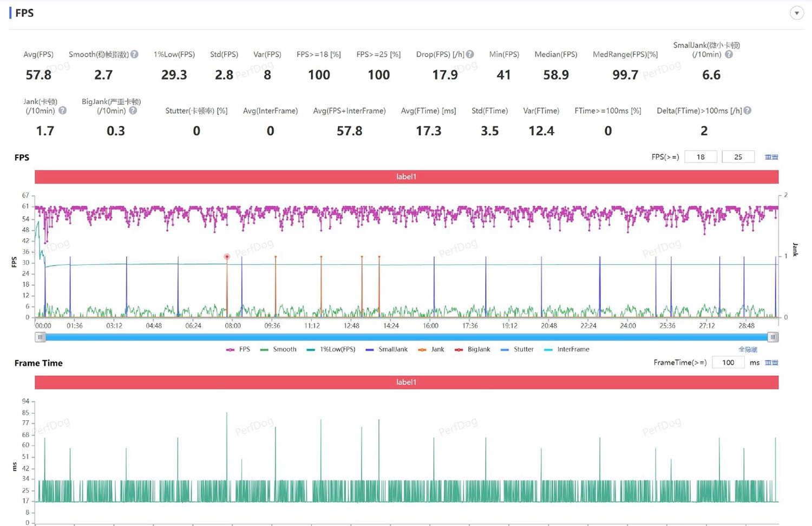Open help icon beside Drop(FPS) [/h]
Image resolution: width=812 pixels, height=526 pixels.
[x=470, y=54]
